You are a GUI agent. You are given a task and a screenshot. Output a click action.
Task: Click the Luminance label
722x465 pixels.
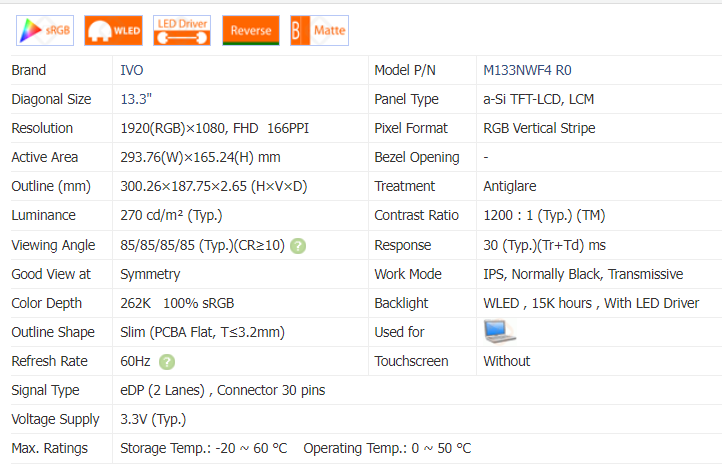click(43, 215)
